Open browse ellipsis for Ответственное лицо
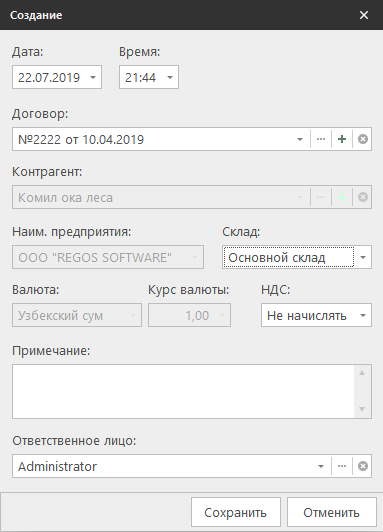 342,466
